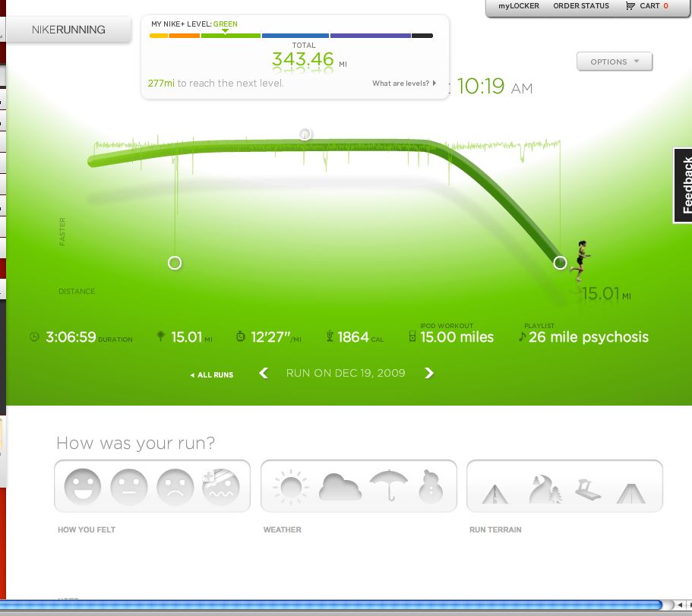Go to the next run arrow
The image size is (692, 616).
(429, 373)
